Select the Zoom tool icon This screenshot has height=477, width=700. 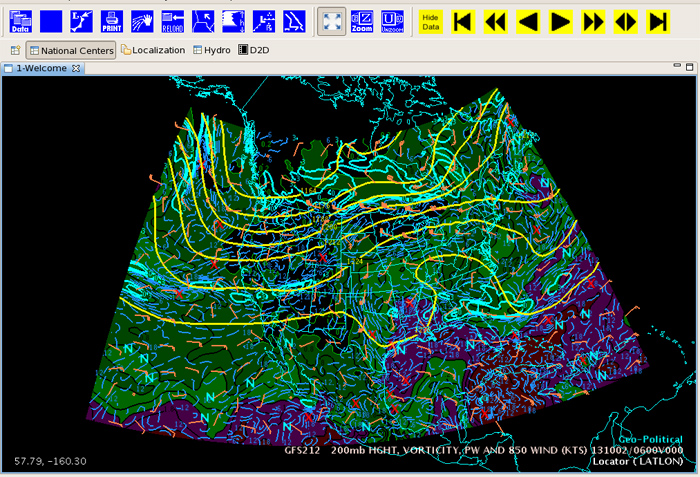pos(362,20)
